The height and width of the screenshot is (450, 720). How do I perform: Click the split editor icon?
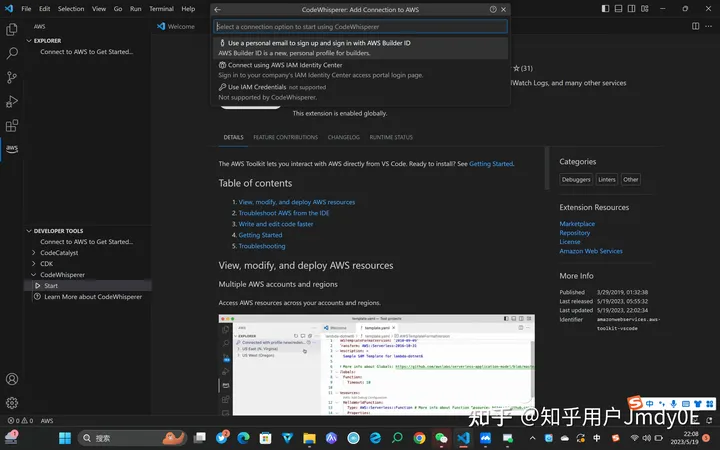point(695,26)
